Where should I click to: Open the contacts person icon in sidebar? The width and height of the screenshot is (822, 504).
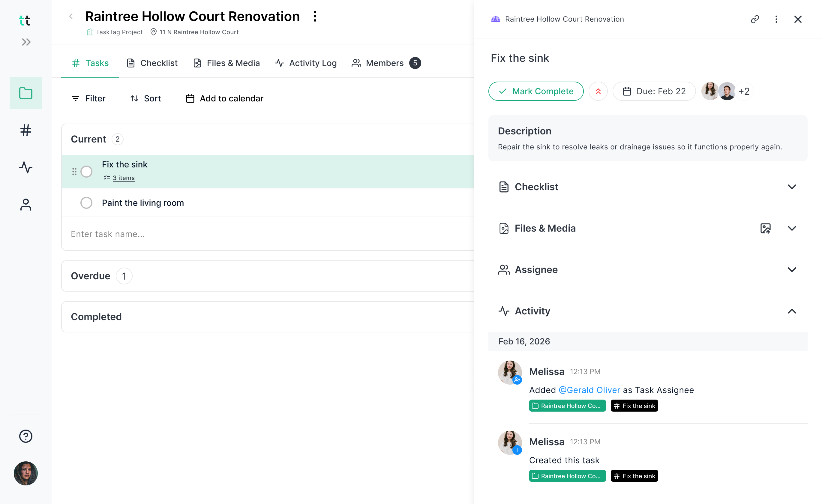[26, 205]
